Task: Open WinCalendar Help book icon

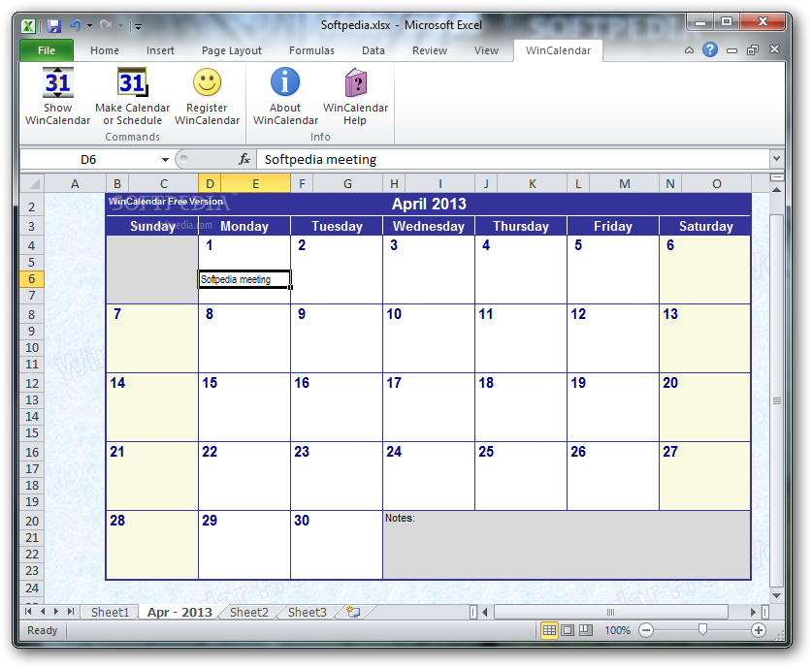Action: pyautogui.click(x=356, y=82)
